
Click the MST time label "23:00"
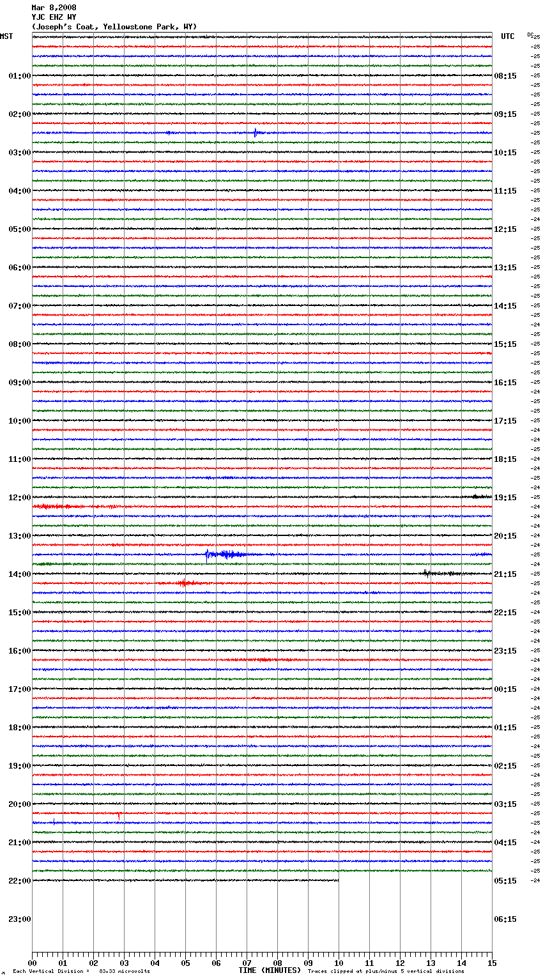pyautogui.click(x=19, y=919)
